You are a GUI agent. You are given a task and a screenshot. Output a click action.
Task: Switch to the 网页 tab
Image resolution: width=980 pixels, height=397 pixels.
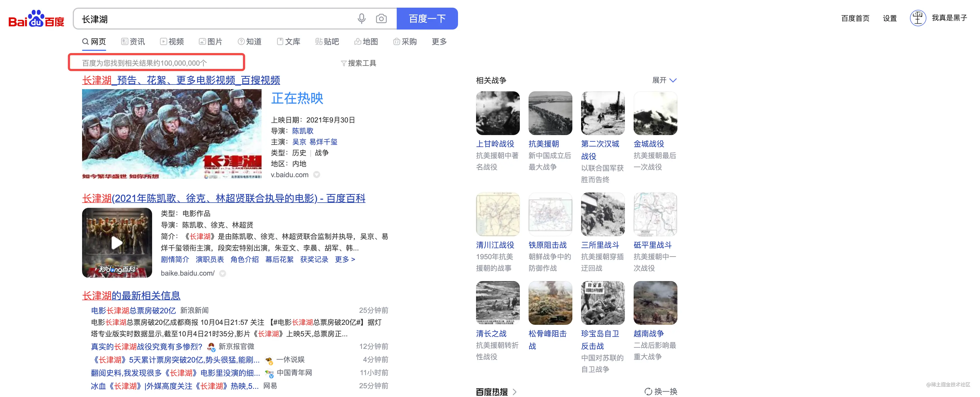[94, 42]
